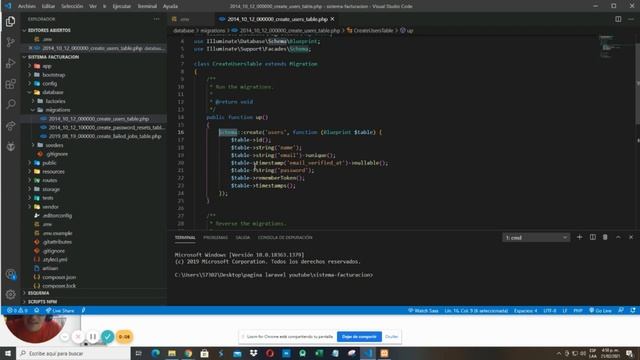Open the Selección menu
The height and width of the screenshot is (360, 640).
coord(72,6)
